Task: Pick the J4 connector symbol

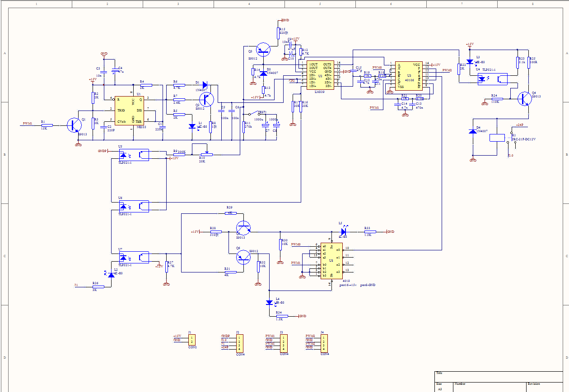Action: pyautogui.click(x=324, y=343)
